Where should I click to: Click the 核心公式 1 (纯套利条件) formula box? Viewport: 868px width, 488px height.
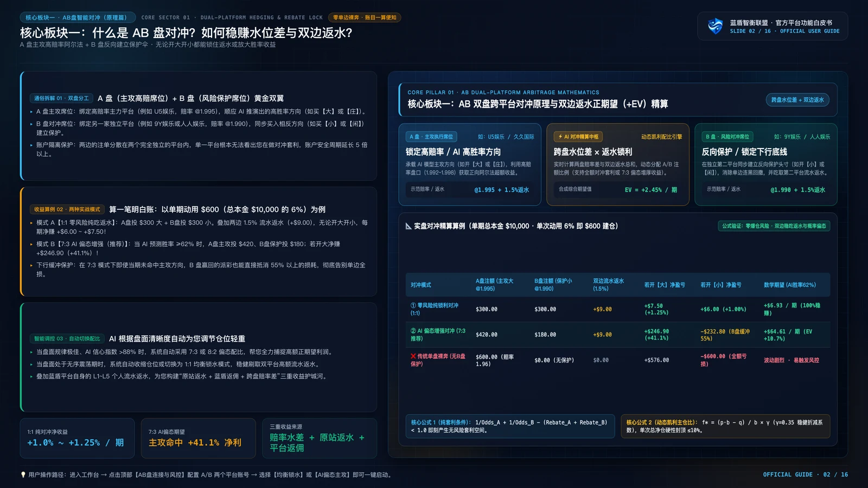point(510,426)
